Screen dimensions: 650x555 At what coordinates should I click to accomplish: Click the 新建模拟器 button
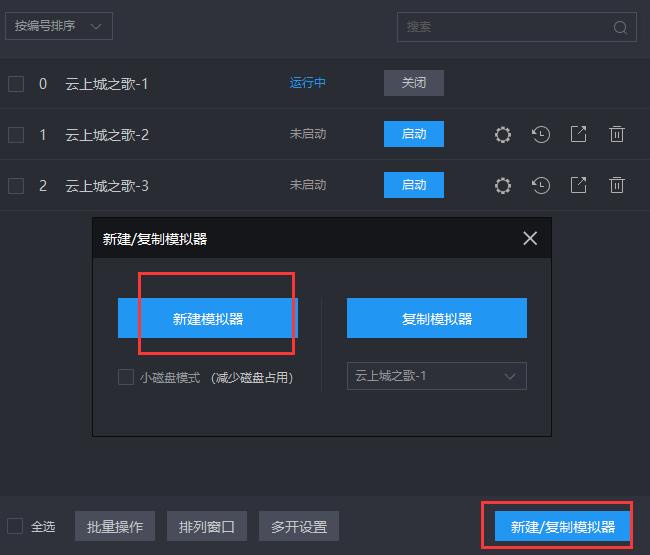coord(208,318)
